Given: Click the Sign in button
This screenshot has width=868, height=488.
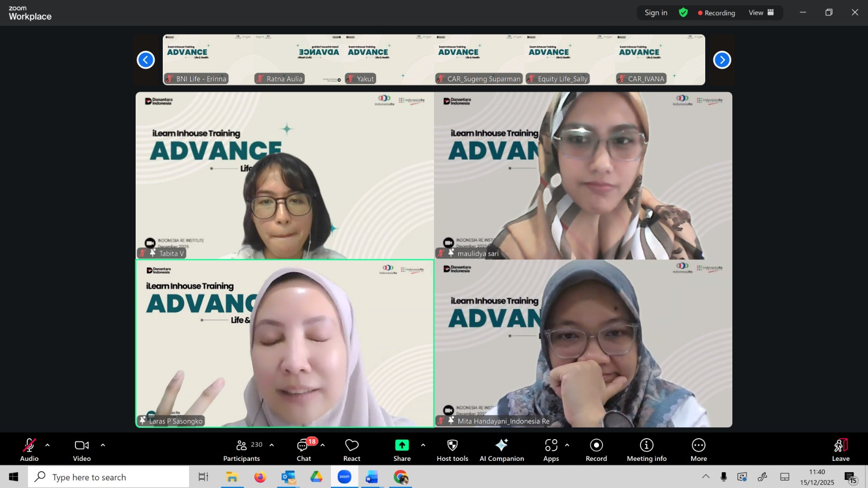Looking at the screenshot, I should (x=656, y=12).
